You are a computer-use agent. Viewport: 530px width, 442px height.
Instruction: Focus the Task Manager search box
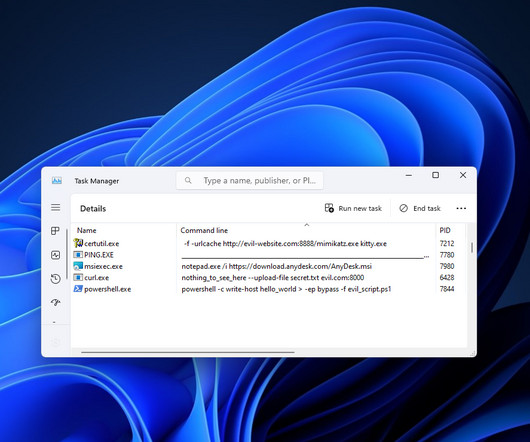pyautogui.click(x=249, y=180)
